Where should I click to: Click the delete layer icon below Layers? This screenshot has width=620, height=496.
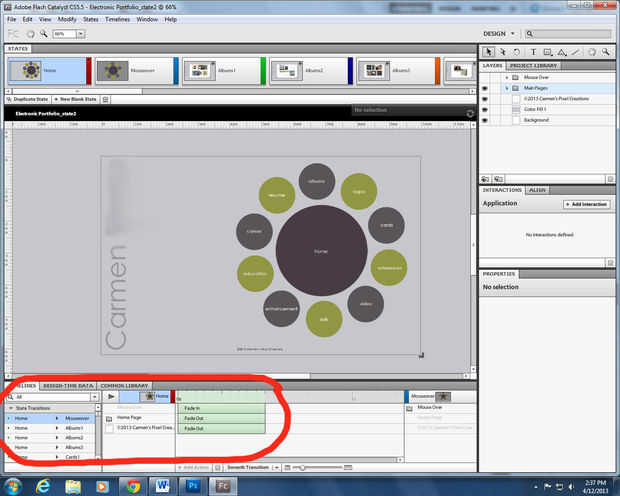(x=610, y=179)
